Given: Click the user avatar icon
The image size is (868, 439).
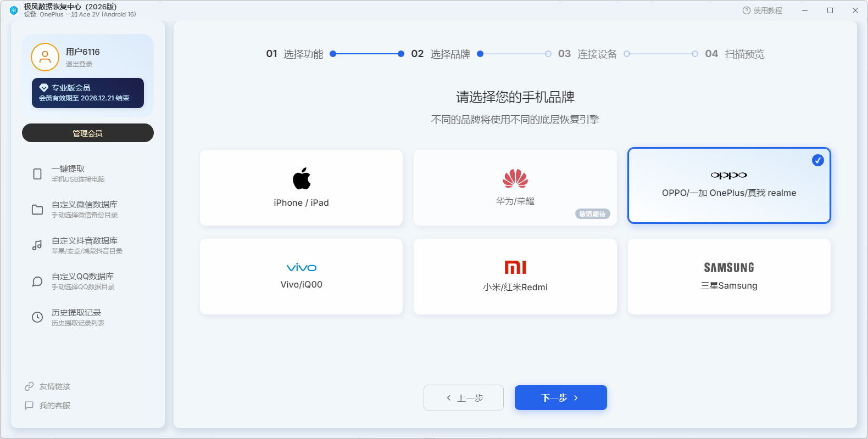Looking at the screenshot, I should (45, 57).
